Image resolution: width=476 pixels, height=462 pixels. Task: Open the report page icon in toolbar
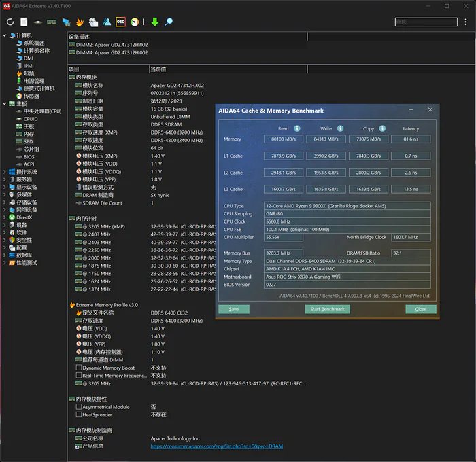tap(24, 22)
